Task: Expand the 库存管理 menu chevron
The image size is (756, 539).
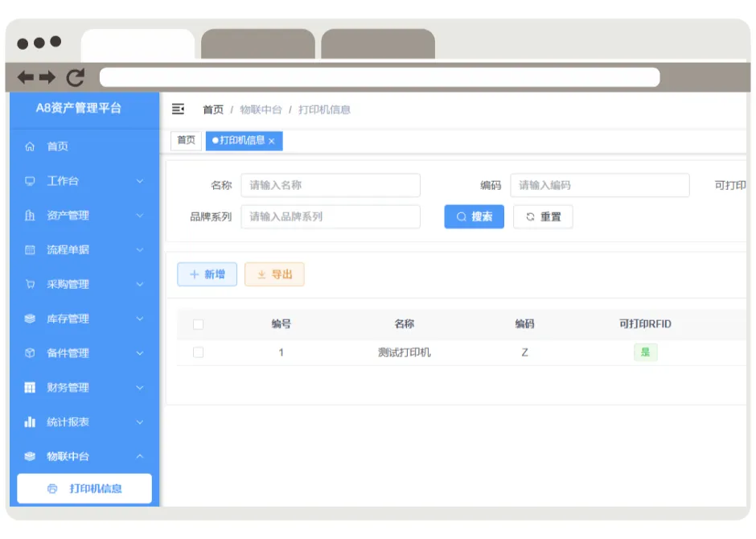Action: [140, 319]
